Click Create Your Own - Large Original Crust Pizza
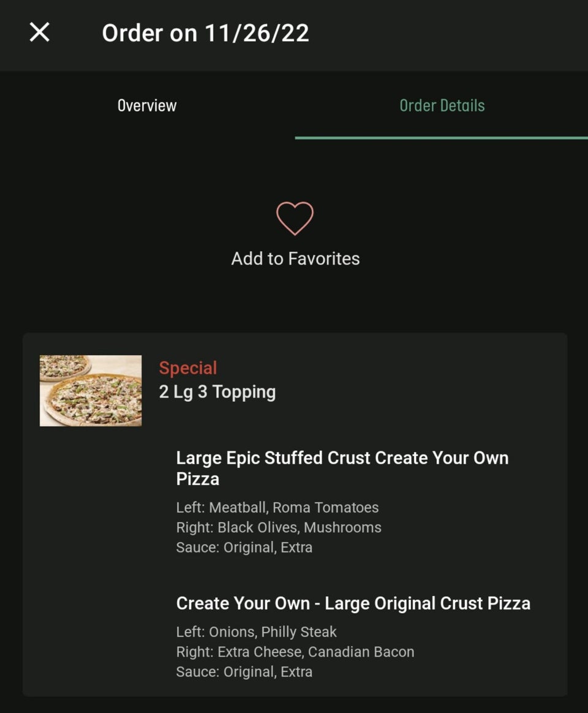Image resolution: width=588 pixels, height=713 pixels. [353, 603]
